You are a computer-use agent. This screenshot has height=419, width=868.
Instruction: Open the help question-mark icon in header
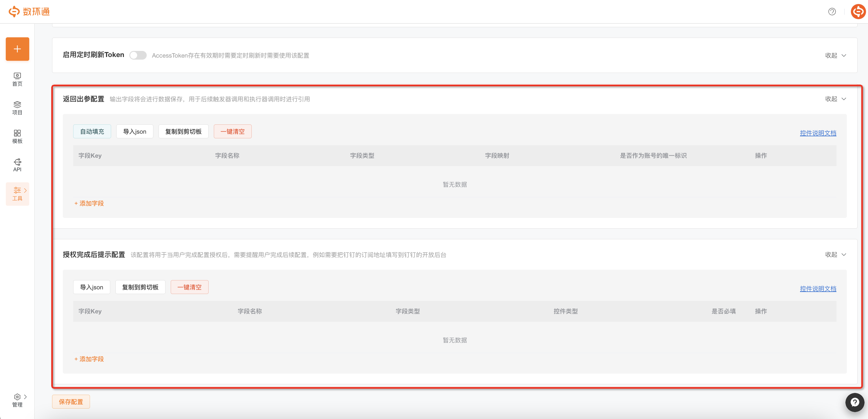832,12
